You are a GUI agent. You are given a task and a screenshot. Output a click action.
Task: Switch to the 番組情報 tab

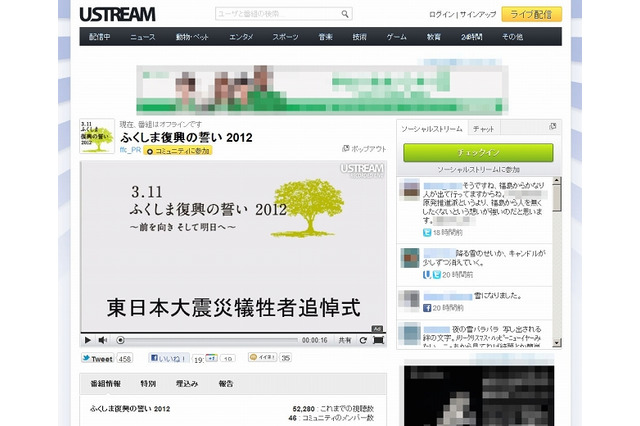click(x=106, y=384)
